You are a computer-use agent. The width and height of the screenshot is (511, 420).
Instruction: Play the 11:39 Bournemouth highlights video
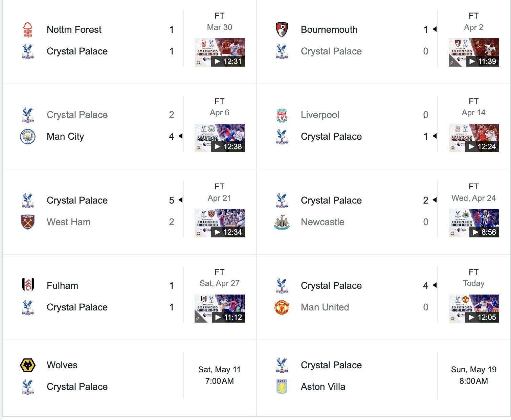pos(474,52)
